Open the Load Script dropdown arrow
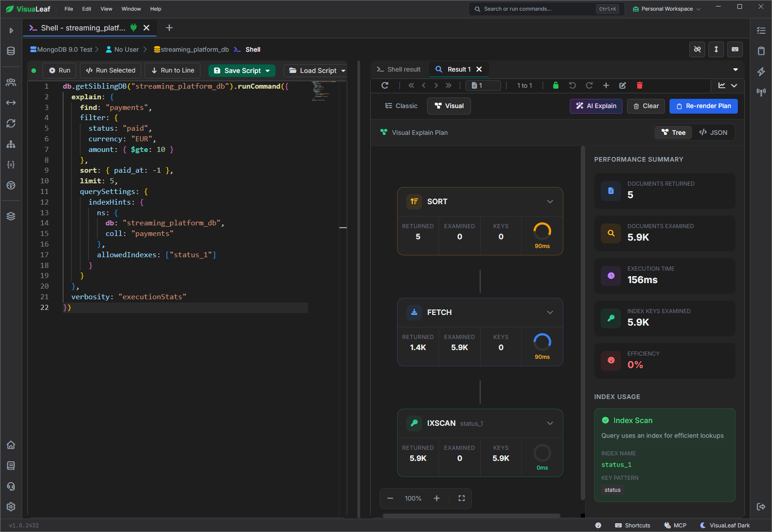772x532 pixels. pyautogui.click(x=343, y=71)
